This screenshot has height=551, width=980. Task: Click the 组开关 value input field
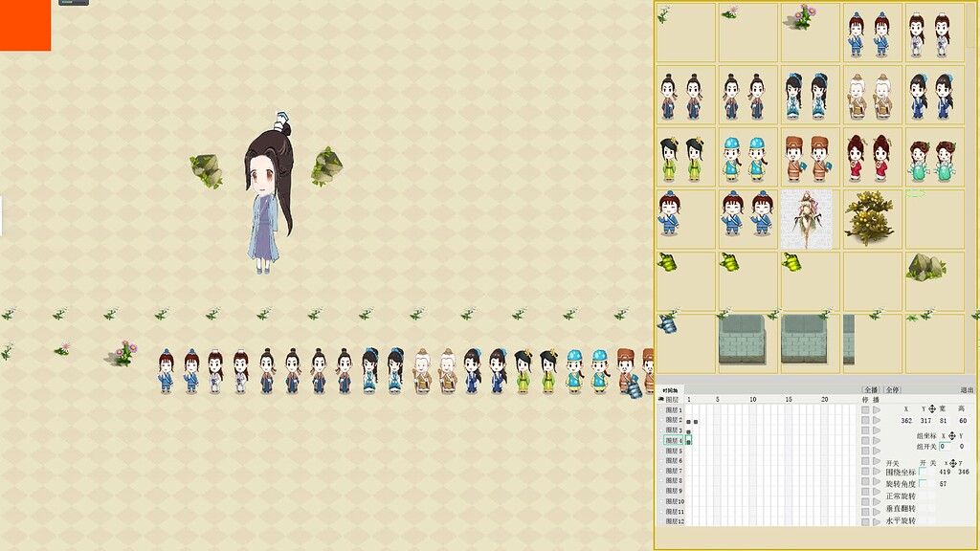(945, 447)
